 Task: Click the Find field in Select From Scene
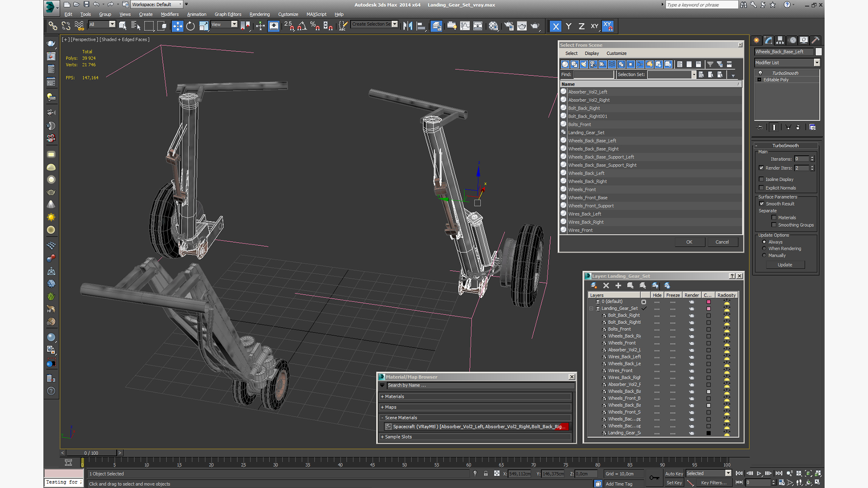[594, 75]
